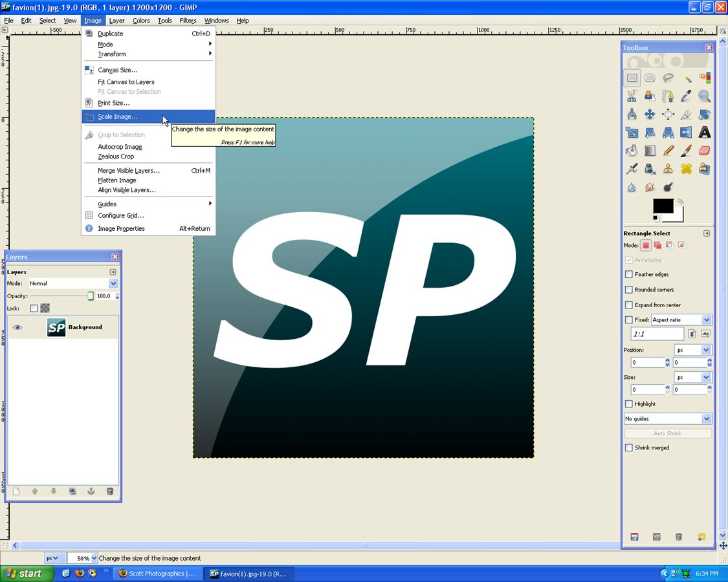The image size is (728, 582).
Task: Click Scale Image menu entry
Action: (149, 116)
